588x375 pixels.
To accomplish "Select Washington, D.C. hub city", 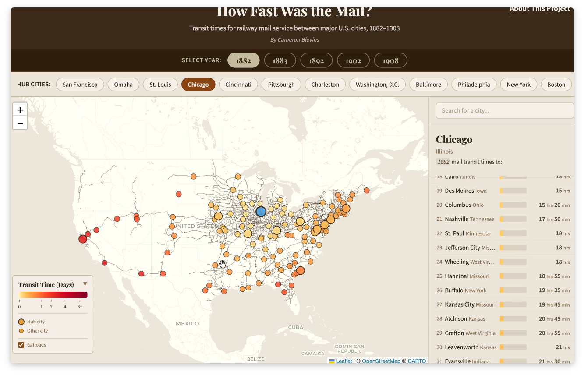I will tap(377, 85).
